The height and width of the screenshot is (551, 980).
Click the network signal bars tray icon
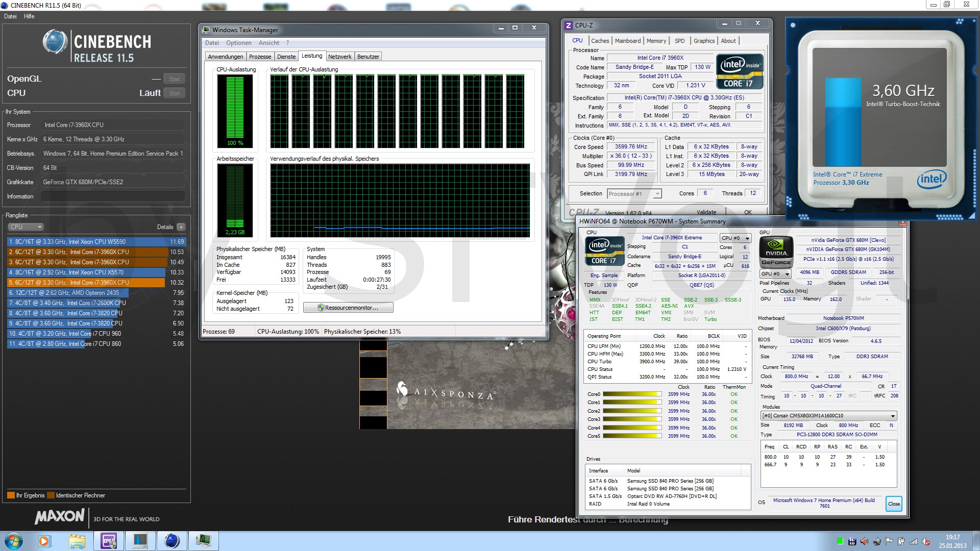(914, 541)
